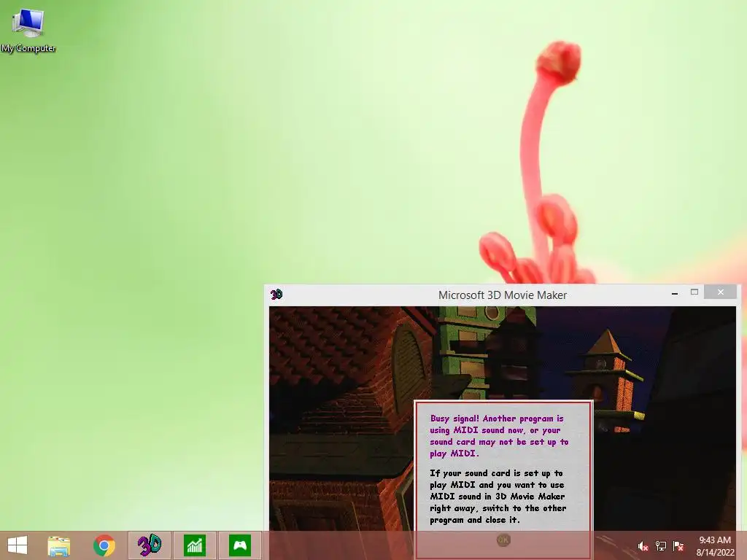This screenshot has height=560, width=747.
Task: Maximize the 3D Movie Maker window
Action: point(694,292)
